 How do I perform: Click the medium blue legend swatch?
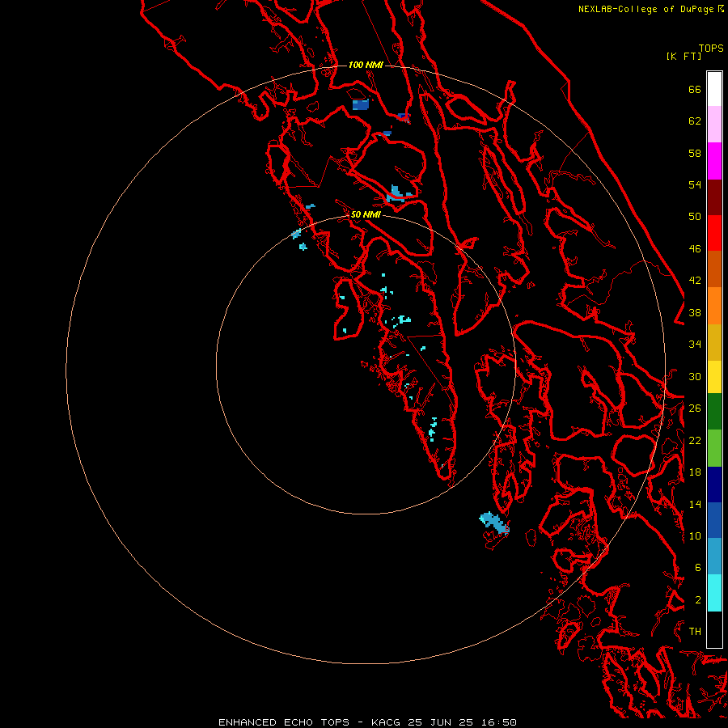coord(714,520)
